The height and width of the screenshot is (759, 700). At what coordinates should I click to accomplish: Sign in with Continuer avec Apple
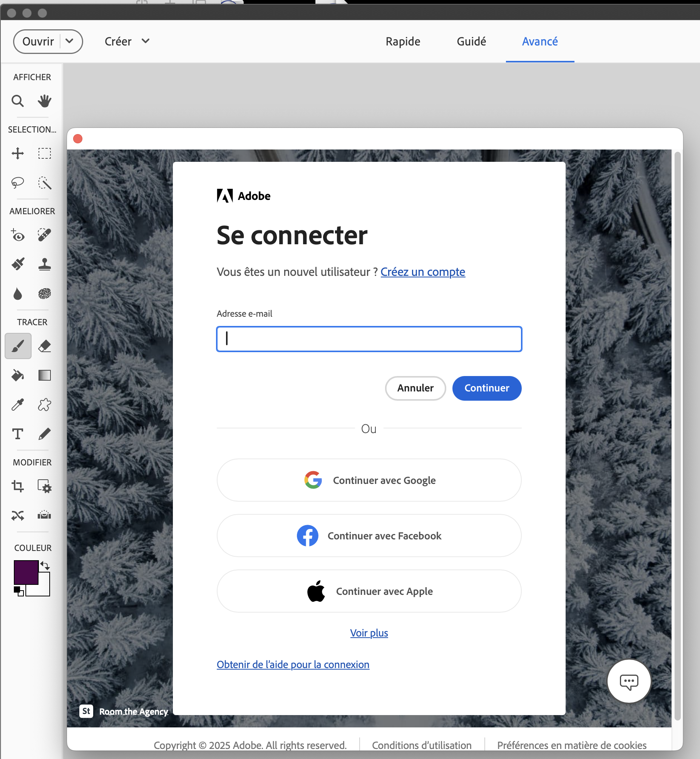(369, 591)
